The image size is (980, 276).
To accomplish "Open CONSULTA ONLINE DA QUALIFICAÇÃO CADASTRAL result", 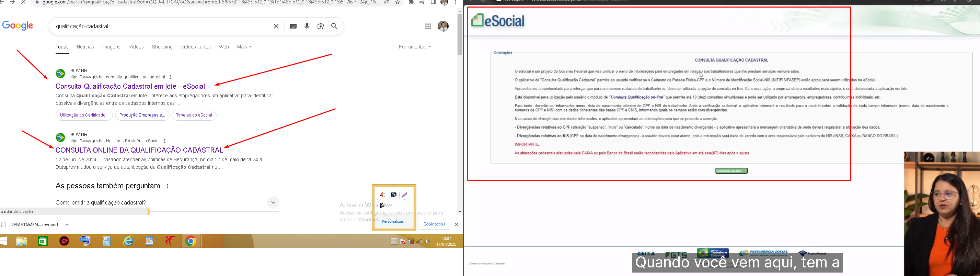I will pyautogui.click(x=139, y=150).
